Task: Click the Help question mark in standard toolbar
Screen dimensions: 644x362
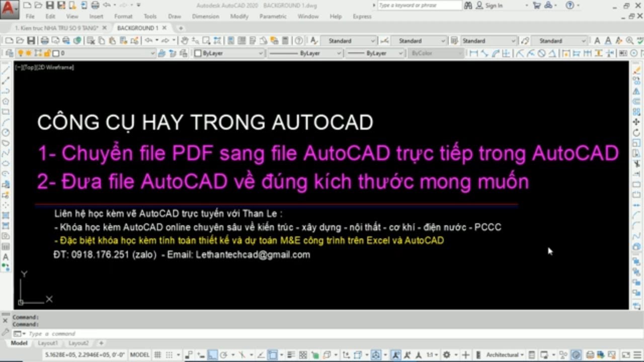Action: pos(298,41)
